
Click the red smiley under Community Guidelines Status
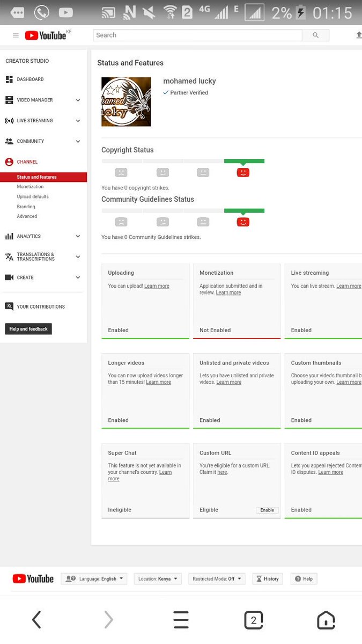pos(243,222)
